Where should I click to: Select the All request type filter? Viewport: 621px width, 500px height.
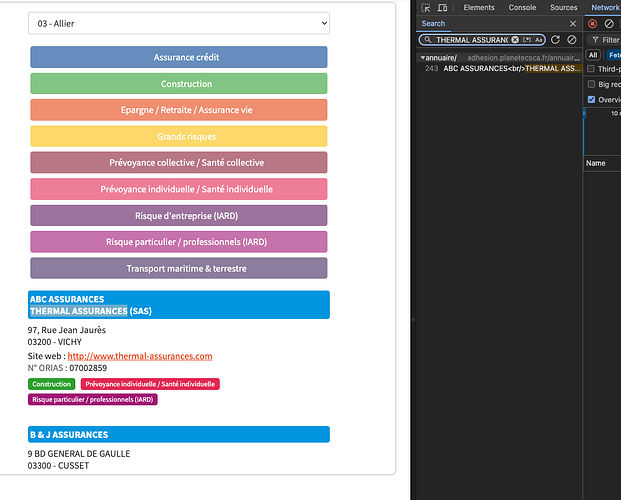[593, 55]
